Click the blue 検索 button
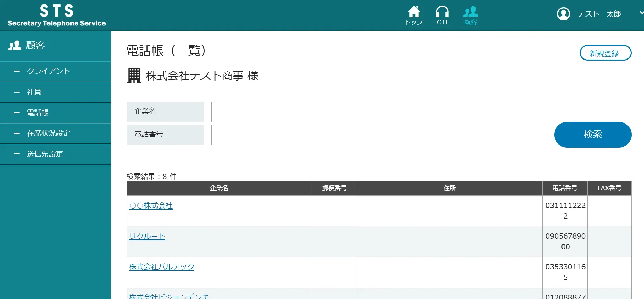 point(592,135)
